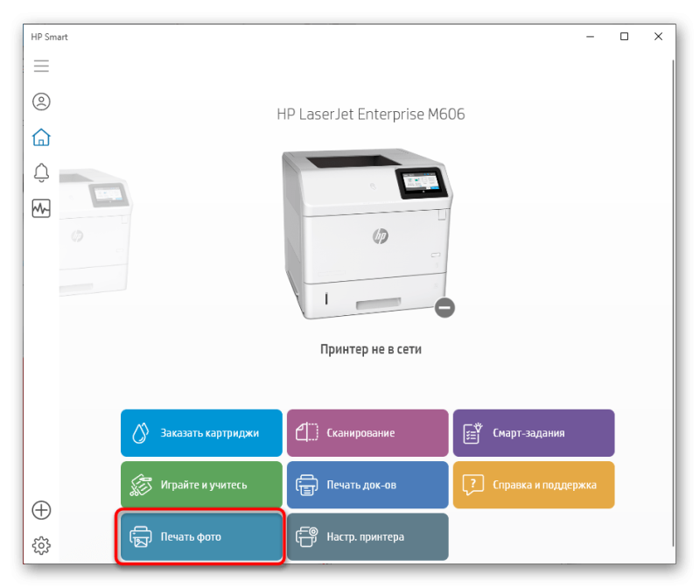This screenshot has width=700, height=588.
Task: Open the Печать док-ов tile
Action: (367, 485)
